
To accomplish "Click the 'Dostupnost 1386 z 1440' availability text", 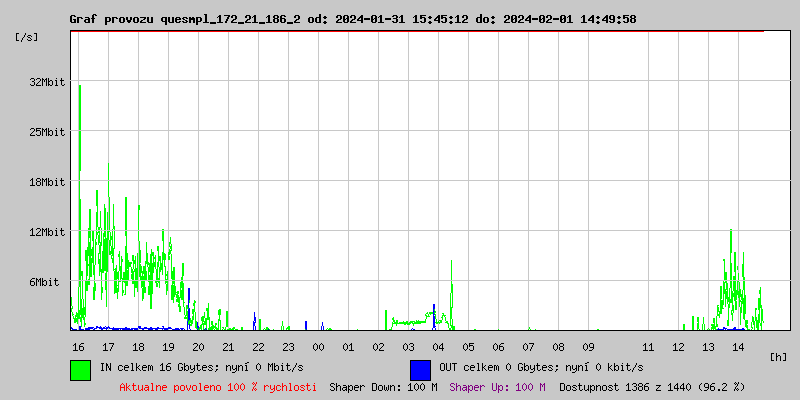I will click(x=651, y=386).
